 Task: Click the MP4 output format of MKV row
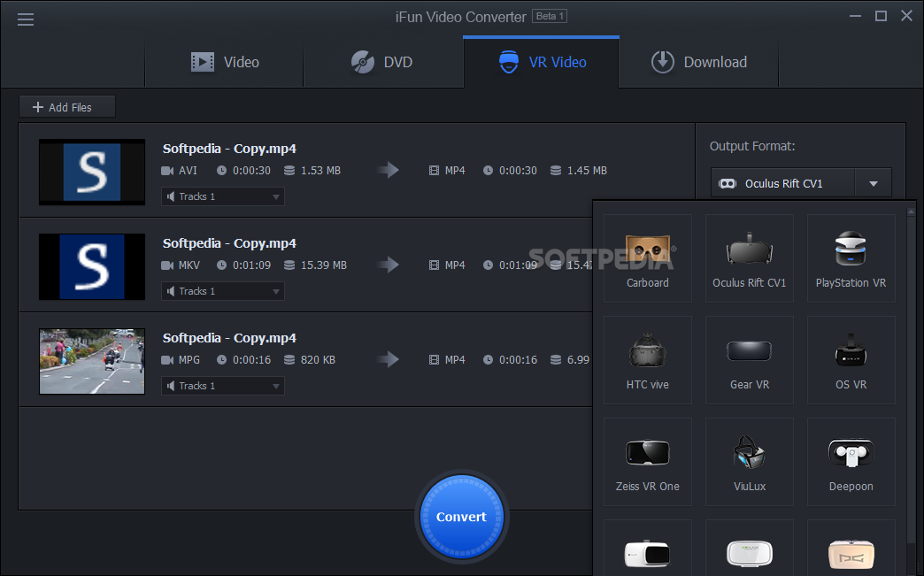coord(447,265)
